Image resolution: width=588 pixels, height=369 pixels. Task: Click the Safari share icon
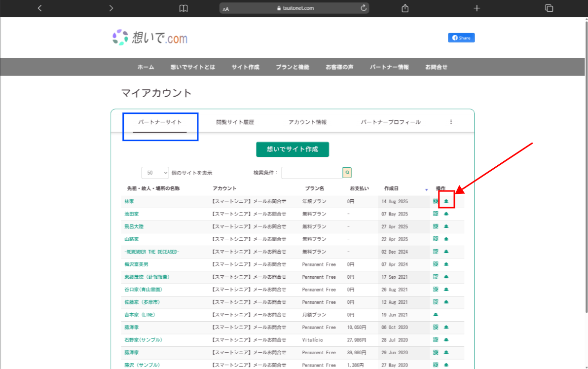coord(405,8)
